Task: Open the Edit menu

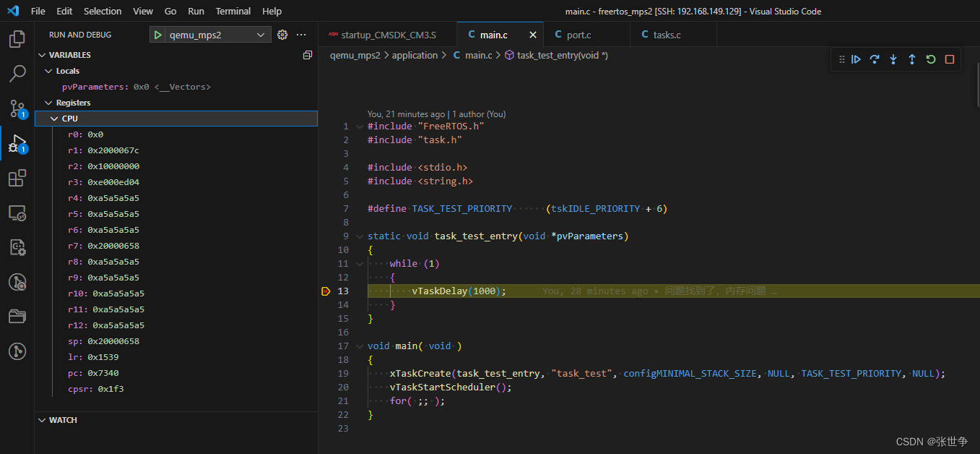Action: [64, 11]
